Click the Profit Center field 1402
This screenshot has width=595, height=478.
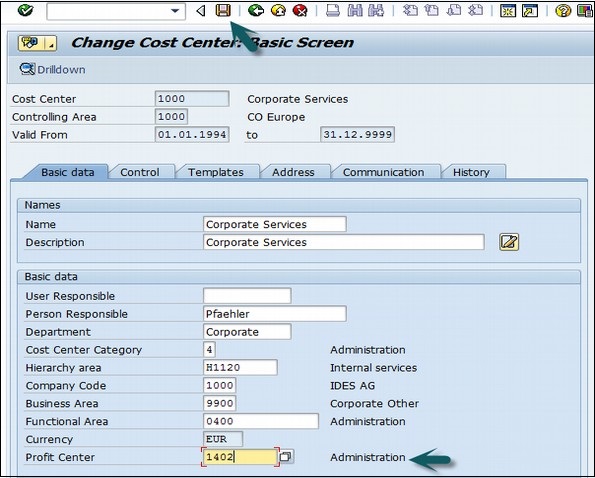click(240, 457)
